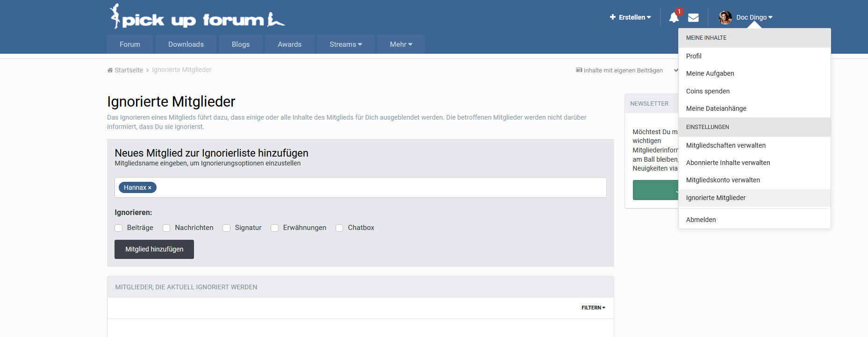Select Abmelden from the user menu

coord(701,220)
